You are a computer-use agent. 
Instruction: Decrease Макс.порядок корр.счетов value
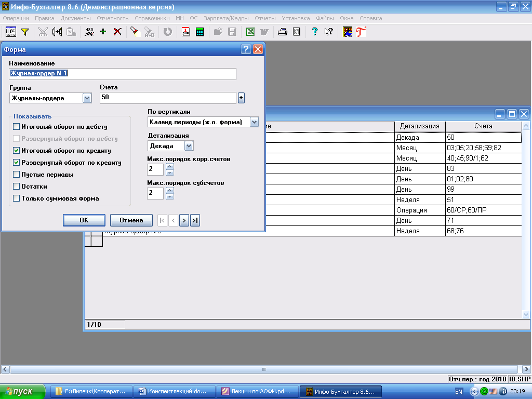click(170, 172)
